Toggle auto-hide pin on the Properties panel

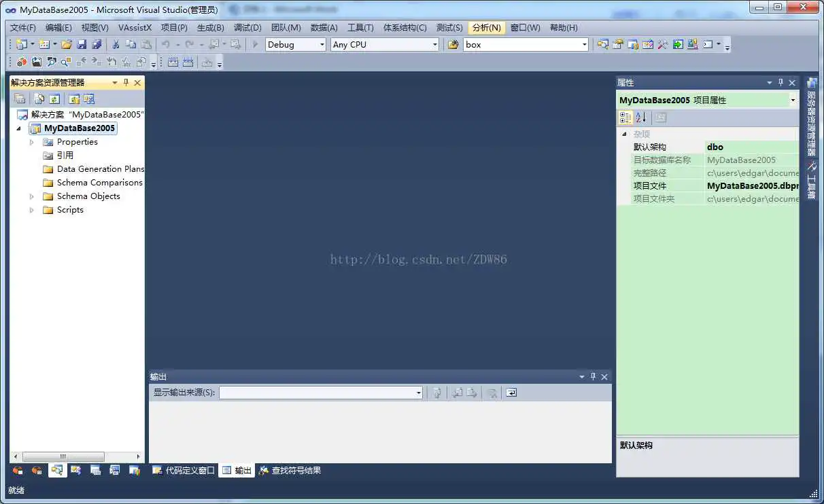click(780, 83)
